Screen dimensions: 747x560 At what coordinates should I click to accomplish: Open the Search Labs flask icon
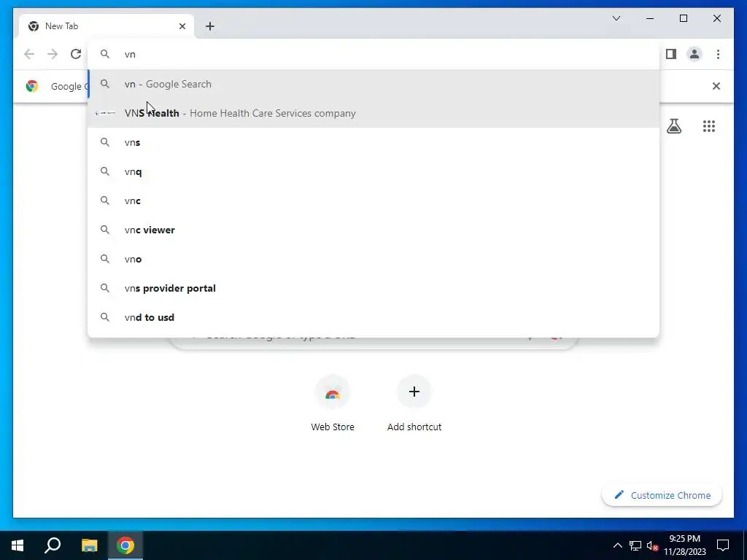coord(673,126)
